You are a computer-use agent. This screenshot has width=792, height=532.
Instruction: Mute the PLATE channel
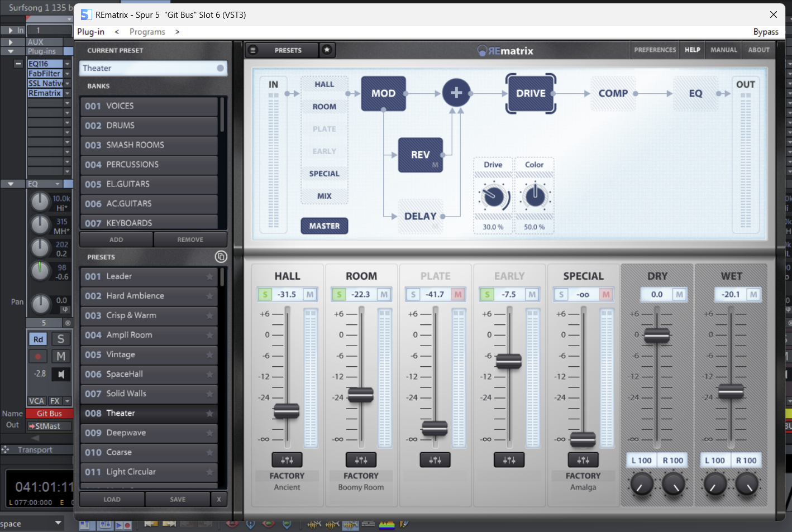pyautogui.click(x=458, y=295)
